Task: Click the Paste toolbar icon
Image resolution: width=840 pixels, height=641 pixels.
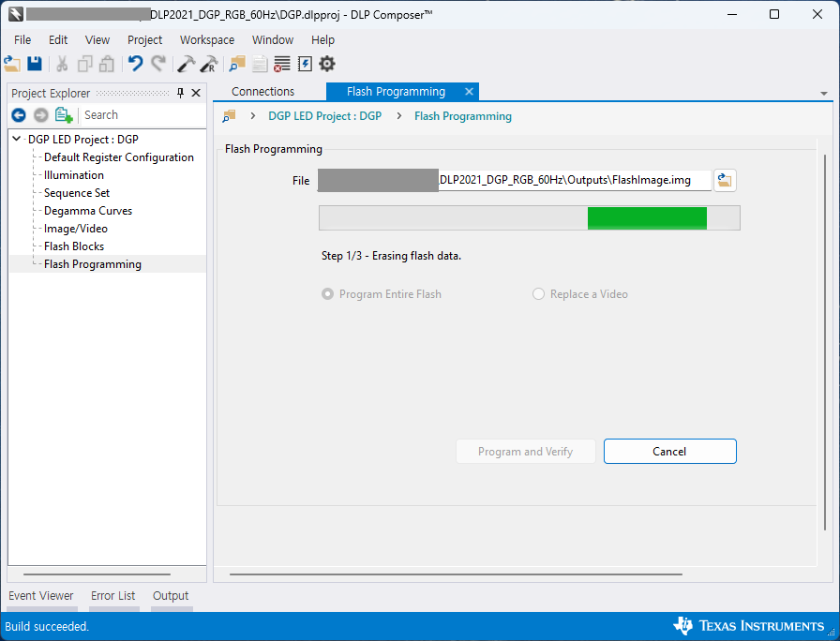Action: [x=107, y=65]
